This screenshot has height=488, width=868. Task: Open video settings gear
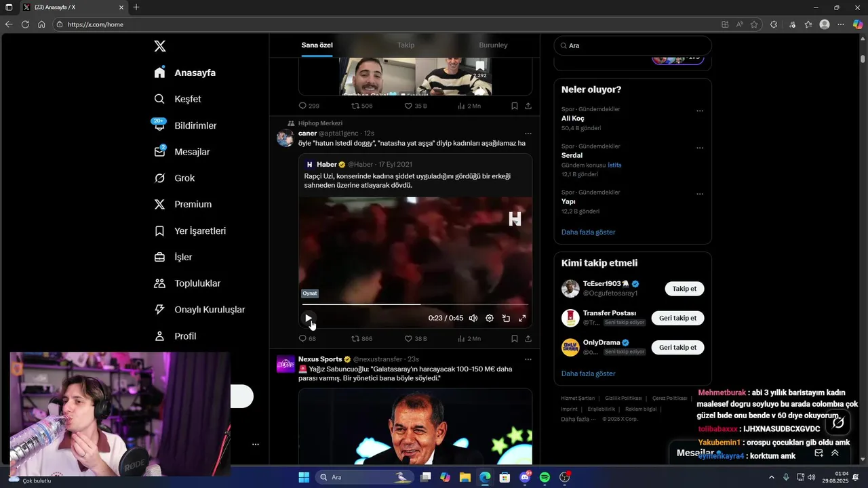click(490, 318)
